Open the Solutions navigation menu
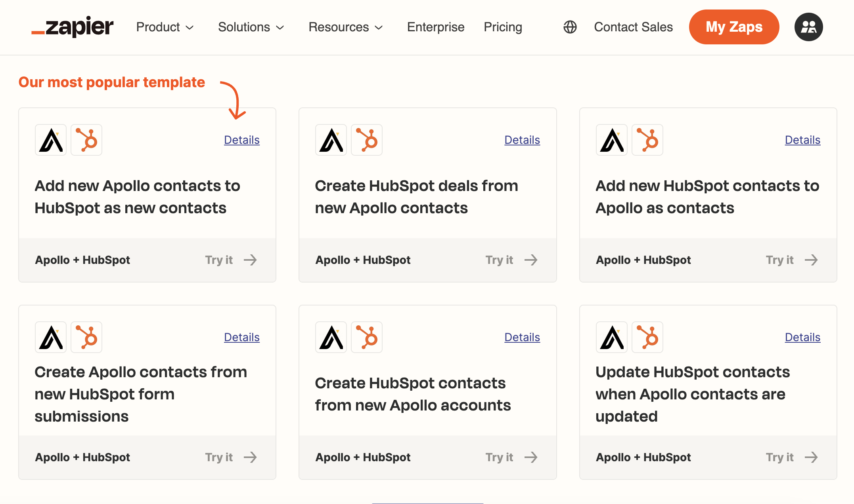This screenshot has height=504, width=854. tap(251, 27)
